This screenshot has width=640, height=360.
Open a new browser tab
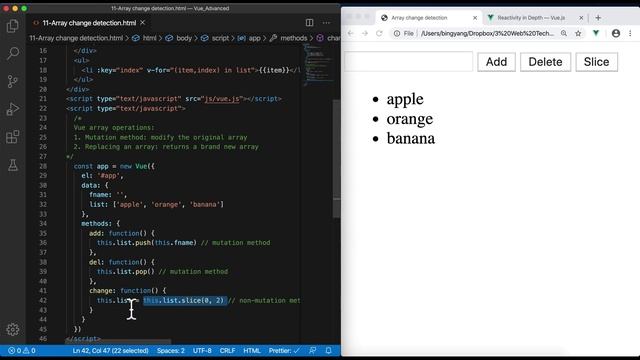[x=598, y=18]
